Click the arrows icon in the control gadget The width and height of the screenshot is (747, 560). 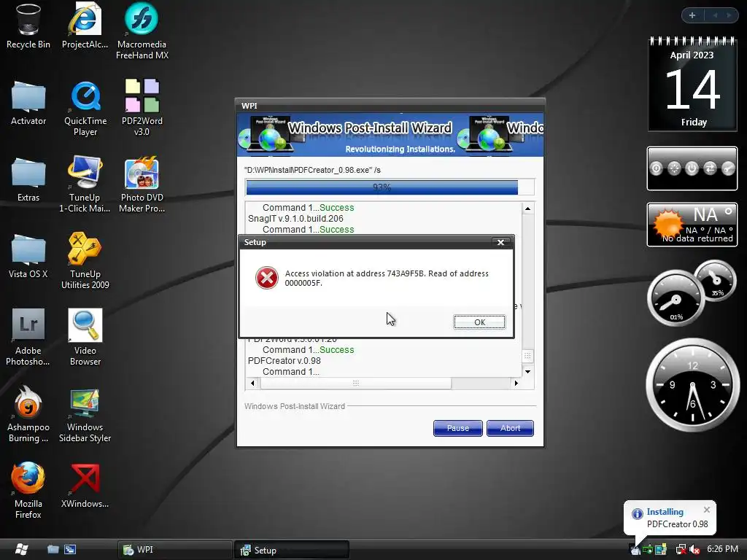click(710, 168)
